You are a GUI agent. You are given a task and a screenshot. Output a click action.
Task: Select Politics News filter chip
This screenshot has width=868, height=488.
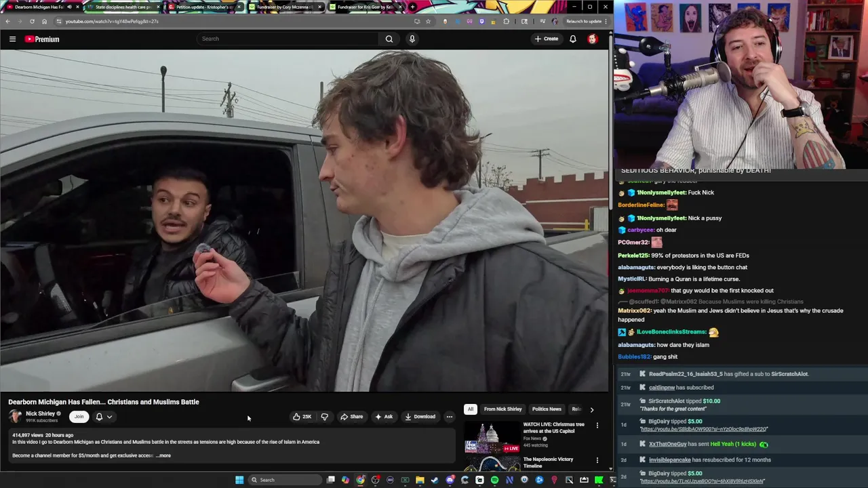click(x=547, y=409)
